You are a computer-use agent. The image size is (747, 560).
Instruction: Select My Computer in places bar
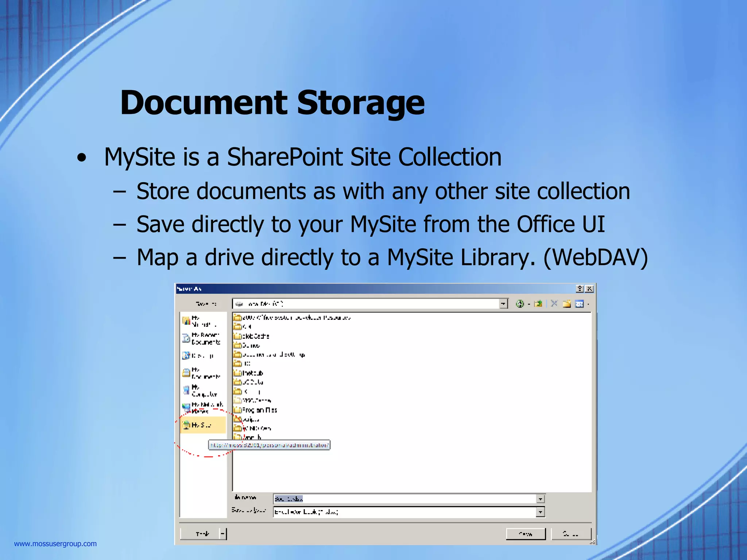click(203, 390)
